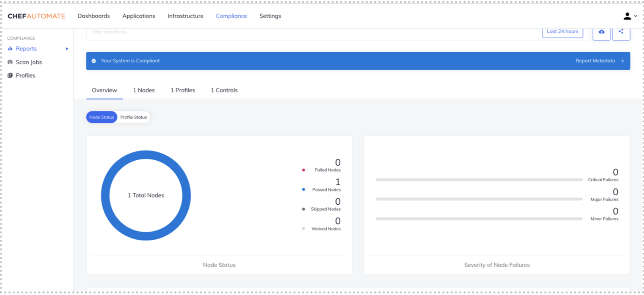Click the download report cloud icon
Image resolution: width=644 pixels, height=295 pixels.
point(601,32)
